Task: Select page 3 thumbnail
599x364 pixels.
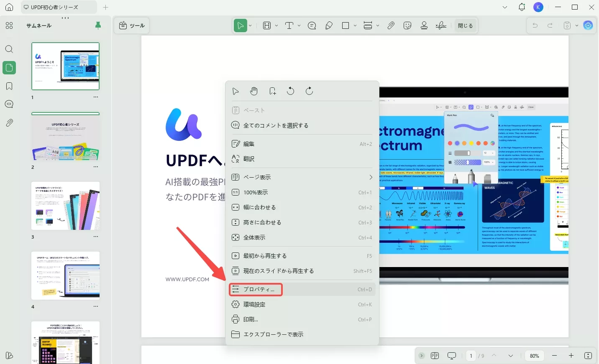Action: pos(66,206)
